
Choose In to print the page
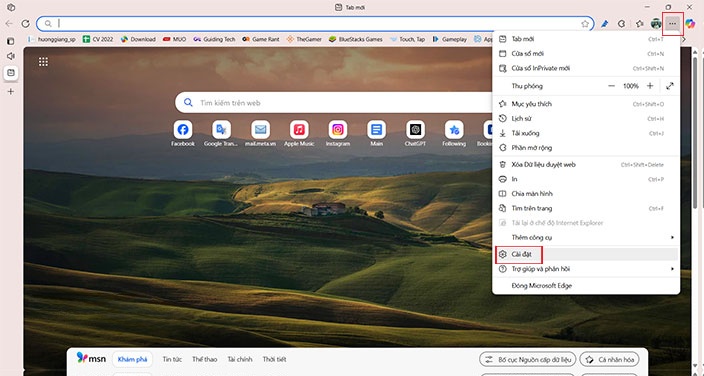[x=586, y=179]
